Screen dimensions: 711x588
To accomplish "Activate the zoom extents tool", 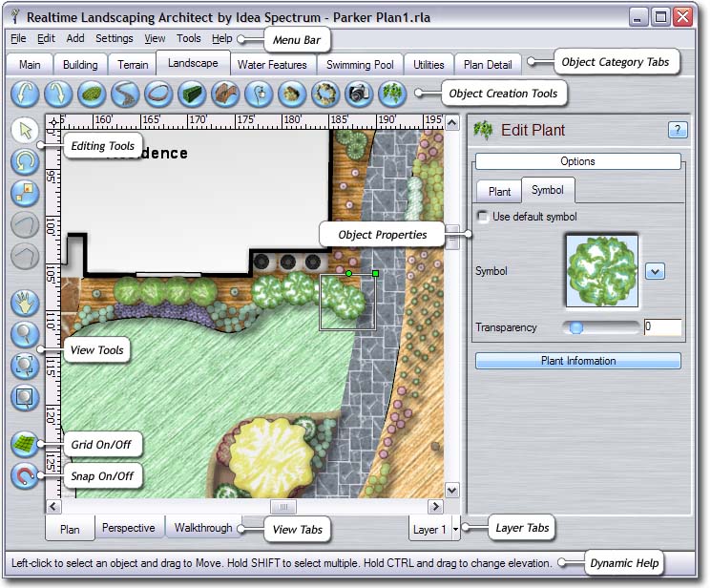I will coord(25,366).
